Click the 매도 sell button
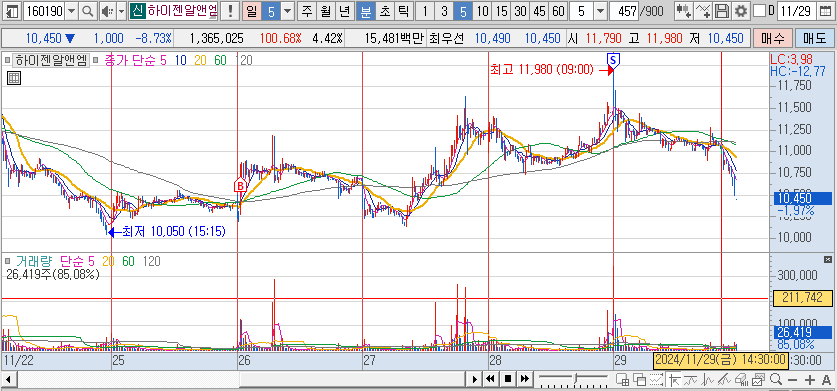 click(x=815, y=38)
